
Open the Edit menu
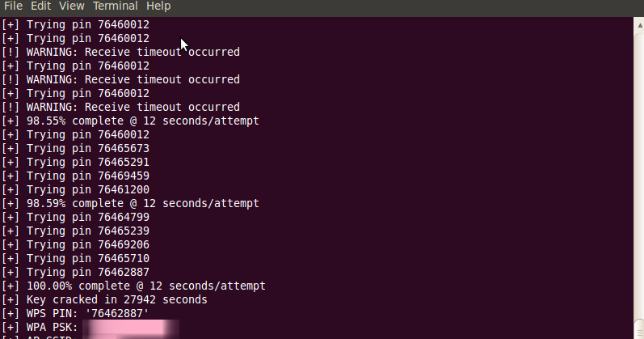click(x=41, y=6)
